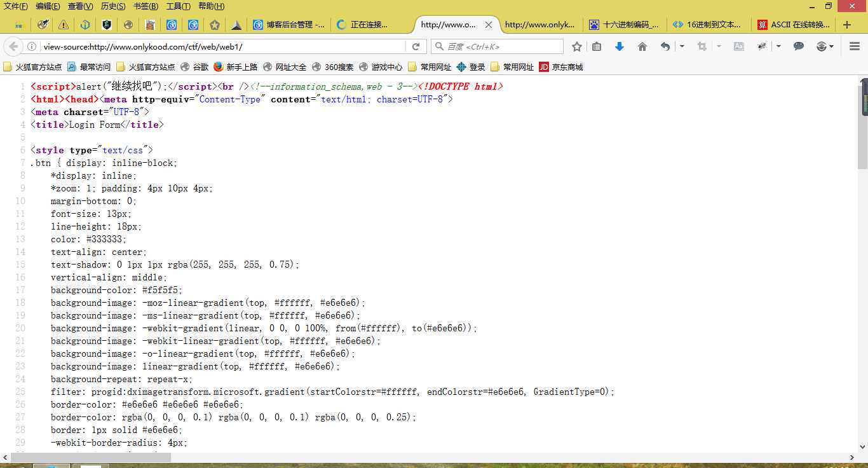Click horizontal scrollbar left arrow
This screenshot has height=468, width=868.
pyautogui.click(x=6, y=457)
